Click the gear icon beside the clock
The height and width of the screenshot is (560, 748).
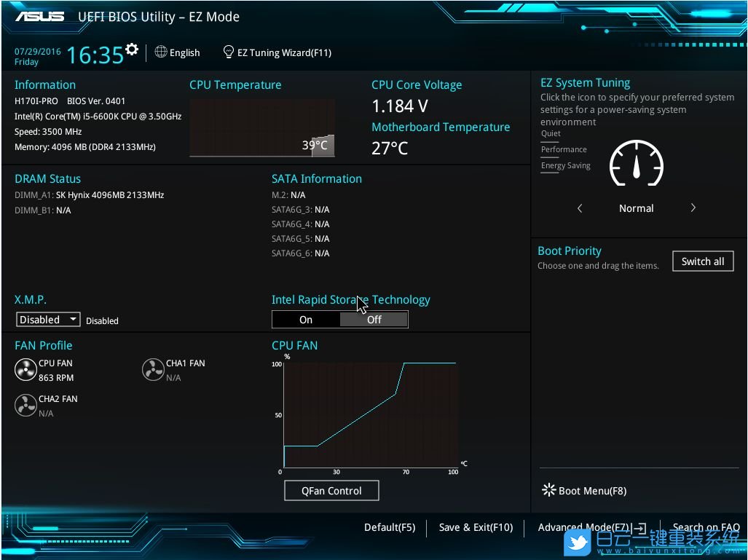(x=132, y=50)
